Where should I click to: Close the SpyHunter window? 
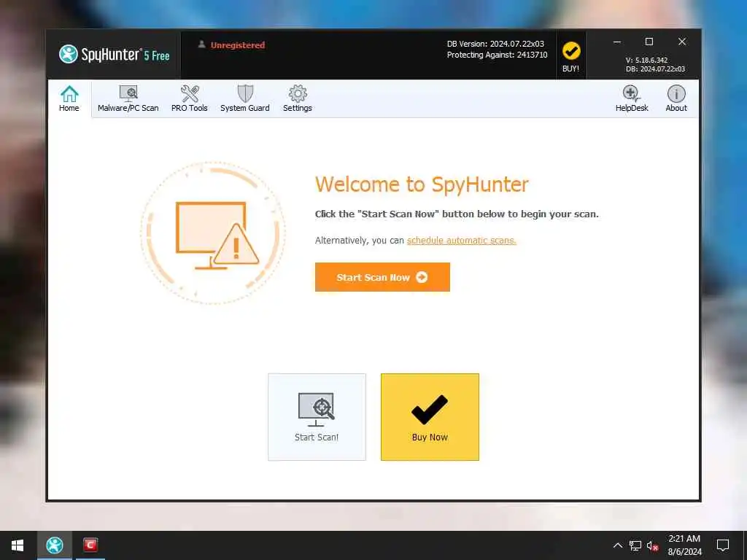[682, 42]
